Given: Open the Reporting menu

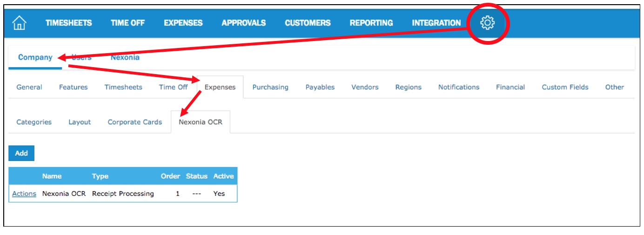Looking at the screenshot, I should coord(371,23).
